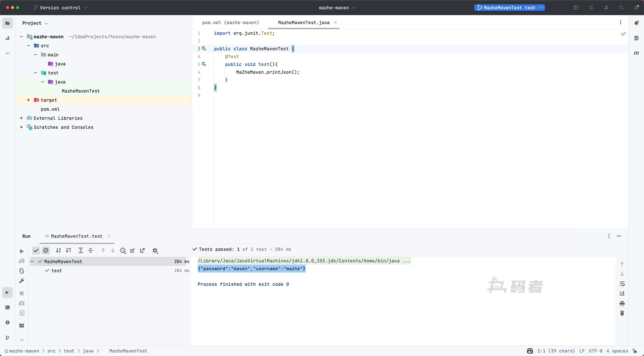Screen dimensions: 644x356
Task: Click the soft-wrap icon in console
Action: click(x=622, y=284)
